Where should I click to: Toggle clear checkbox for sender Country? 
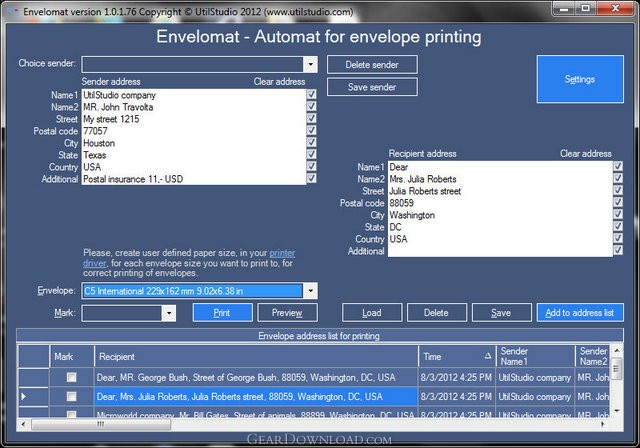[311, 166]
